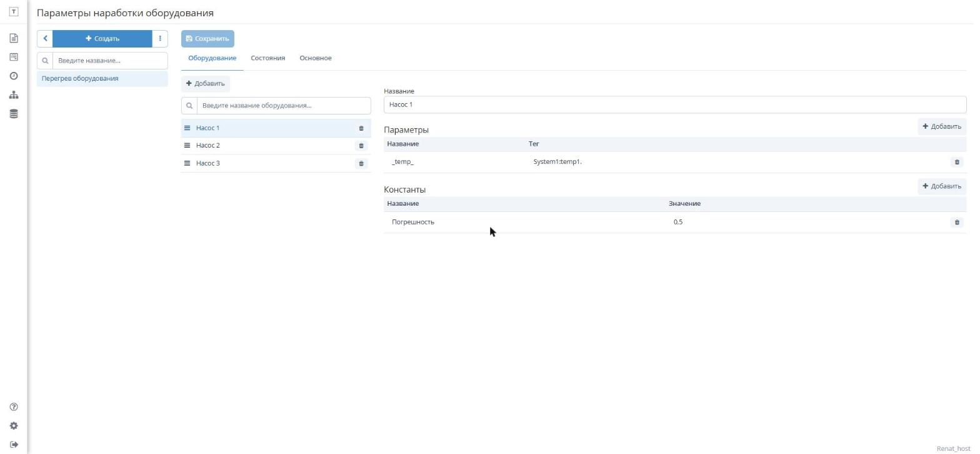Add a parameter with Параметры Добавить button
The height and width of the screenshot is (454, 980).
(x=942, y=126)
